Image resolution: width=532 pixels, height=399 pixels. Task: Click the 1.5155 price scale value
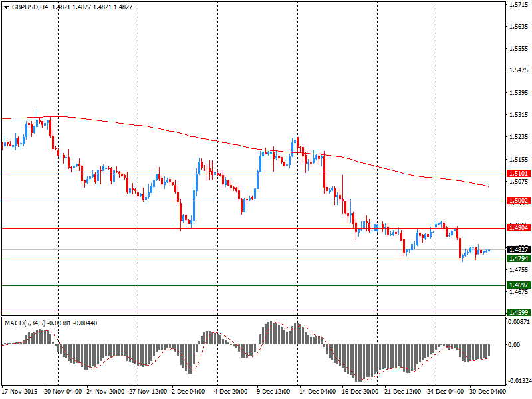(519, 159)
